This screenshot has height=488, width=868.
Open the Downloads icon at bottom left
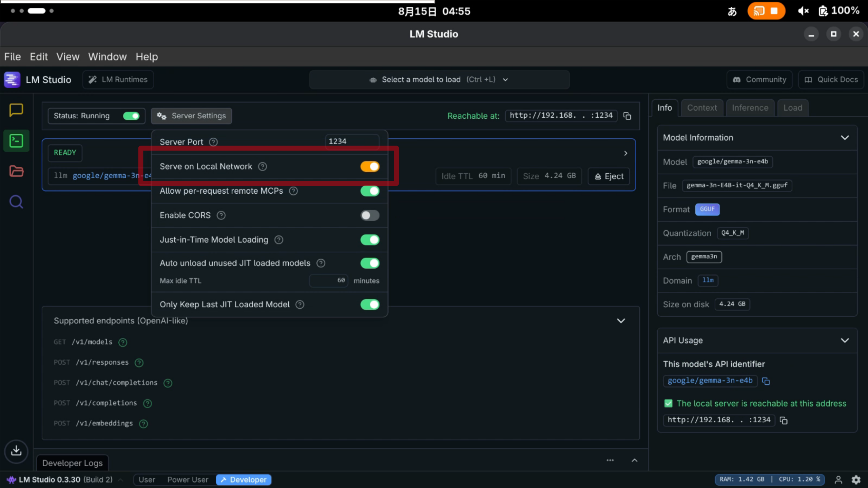16,451
